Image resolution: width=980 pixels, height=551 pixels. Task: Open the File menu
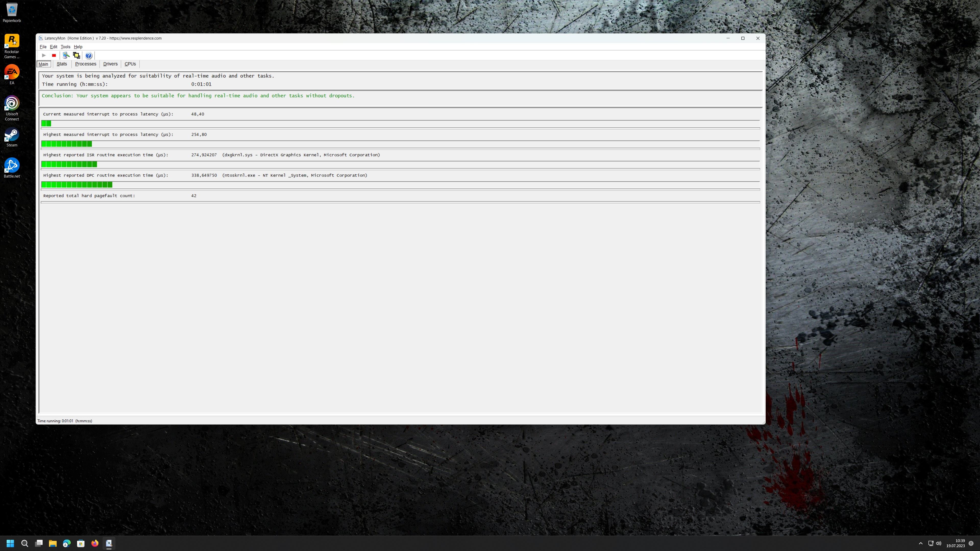(43, 47)
